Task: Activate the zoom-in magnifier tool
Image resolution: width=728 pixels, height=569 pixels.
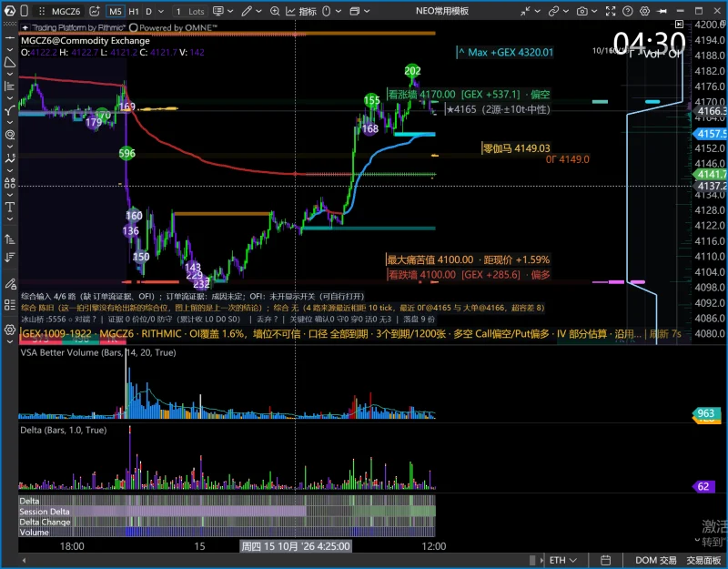Action: pyautogui.click(x=275, y=11)
